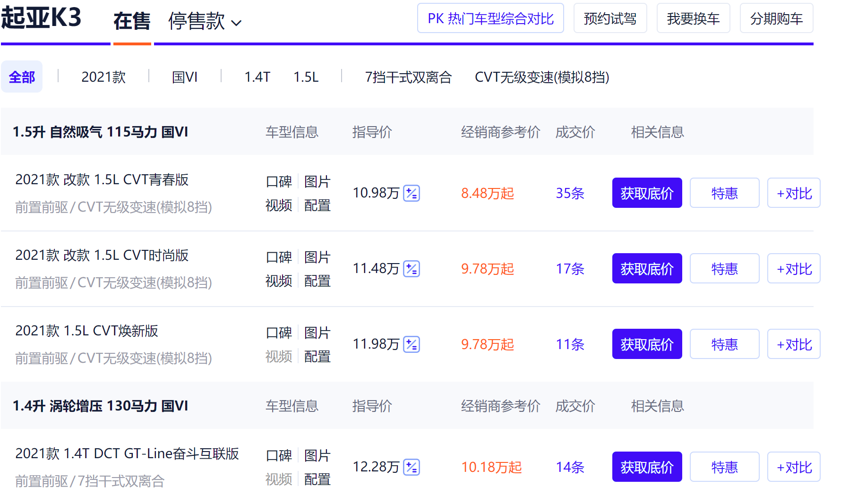Screen dimensions: 849x504
Task: Click 特惠 for CVT焕新版
Action: (x=725, y=344)
